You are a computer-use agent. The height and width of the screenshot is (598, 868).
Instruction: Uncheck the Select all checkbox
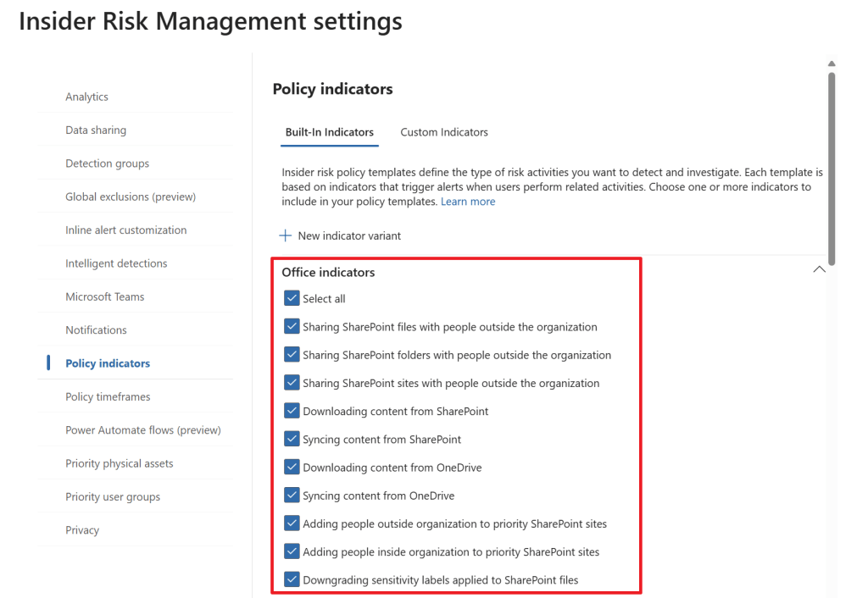[292, 298]
